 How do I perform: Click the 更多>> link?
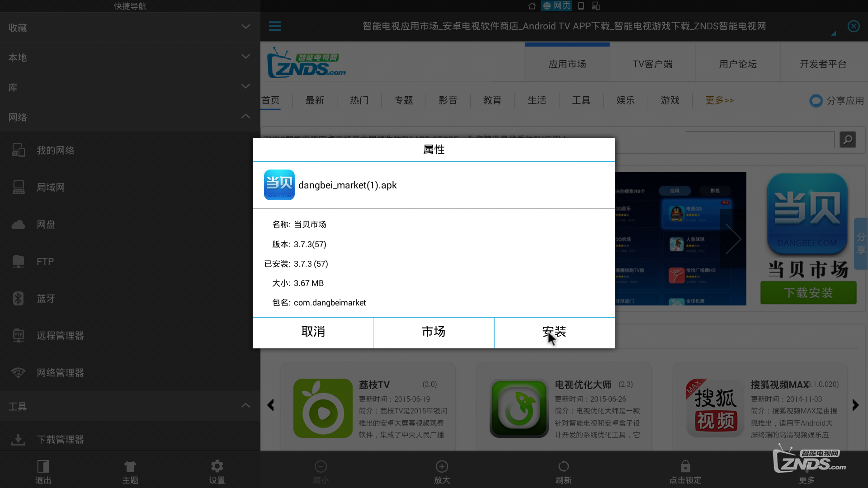tap(720, 100)
